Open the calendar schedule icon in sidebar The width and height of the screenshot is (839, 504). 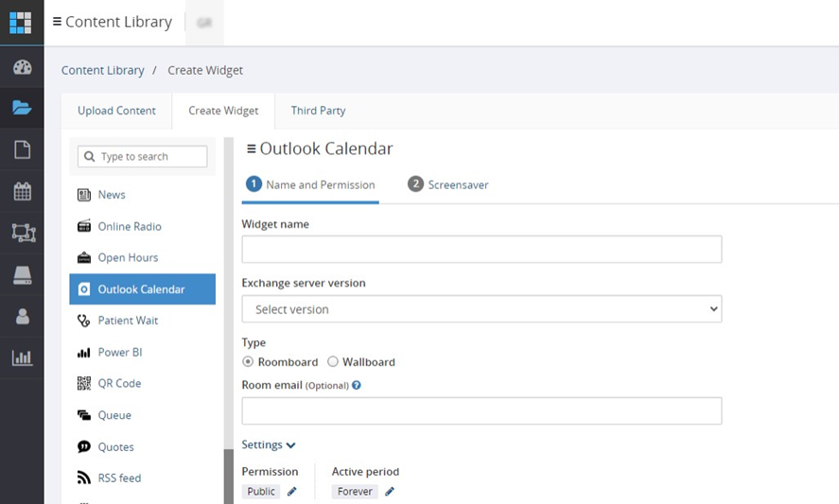22,191
